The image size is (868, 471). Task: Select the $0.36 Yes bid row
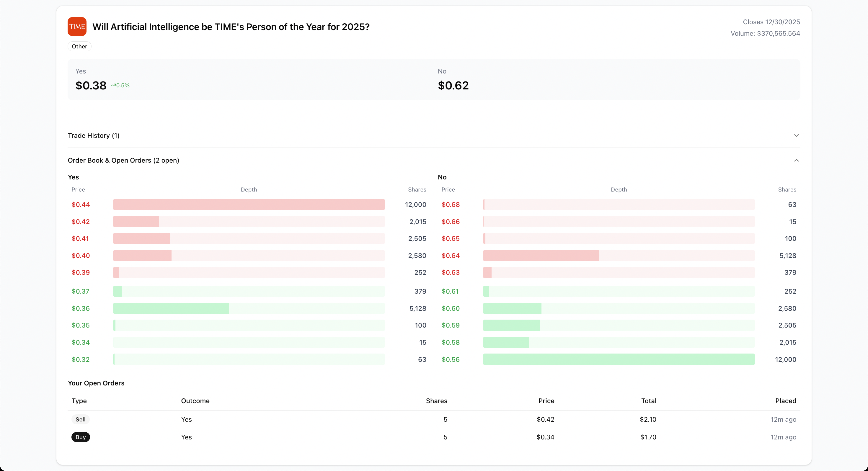pos(249,308)
